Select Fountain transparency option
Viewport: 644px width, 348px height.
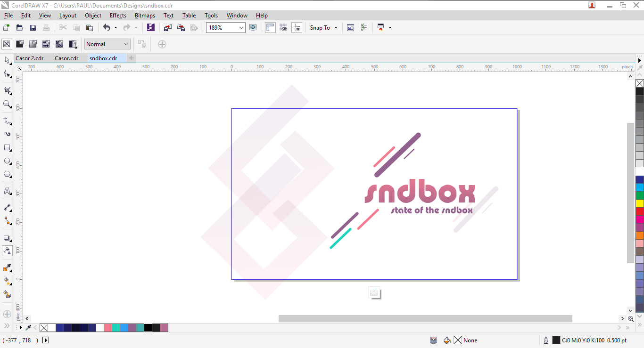(x=33, y=44)
